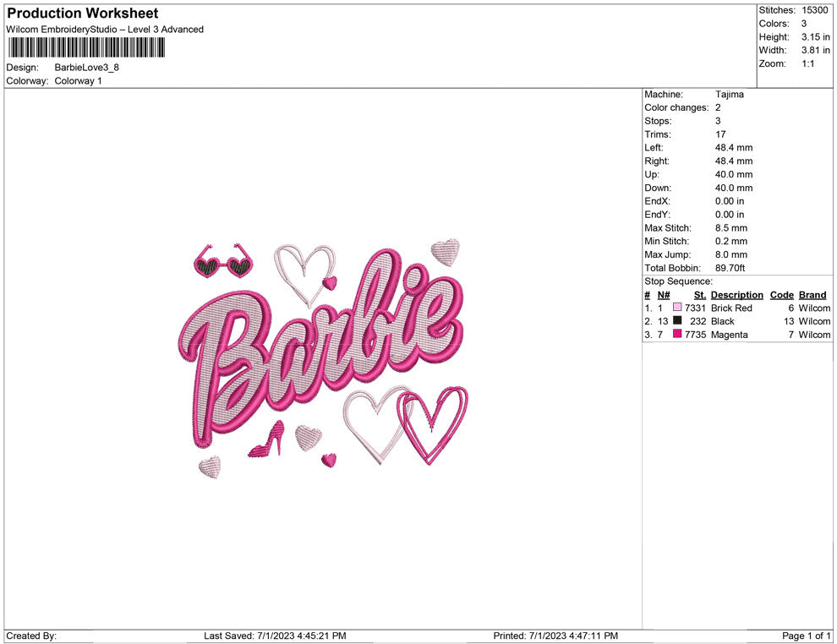Screen dimensions: 837x644
Task: Click the Max Jump value '8.0 mm'
Action: [731, 254]
